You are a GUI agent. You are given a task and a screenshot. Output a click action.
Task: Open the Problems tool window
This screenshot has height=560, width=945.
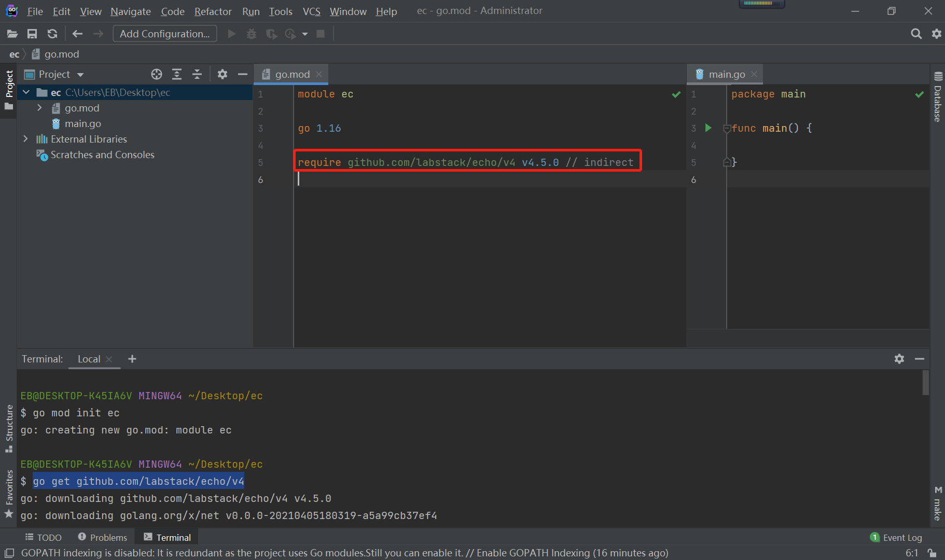tap(102, 538)
